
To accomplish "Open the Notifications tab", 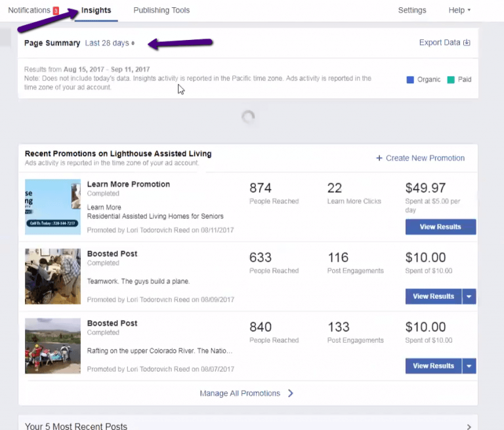I will [x=30, y=10].
